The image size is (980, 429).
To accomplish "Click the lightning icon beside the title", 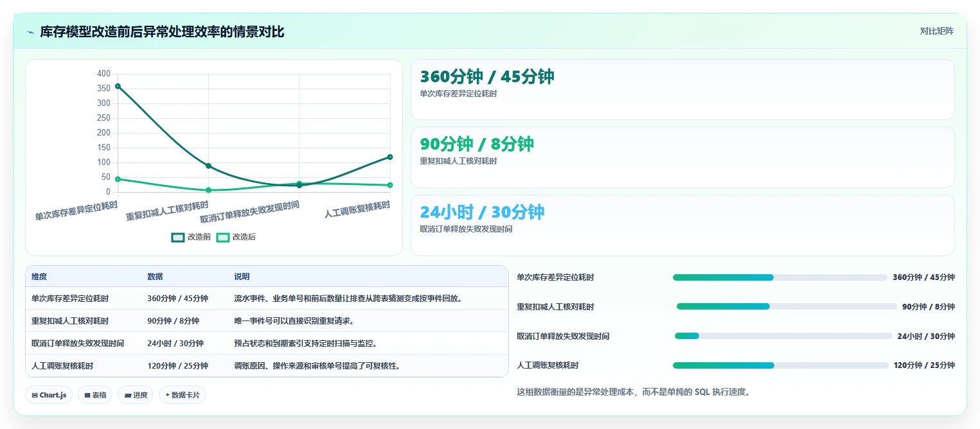I will tap(30, 32).
